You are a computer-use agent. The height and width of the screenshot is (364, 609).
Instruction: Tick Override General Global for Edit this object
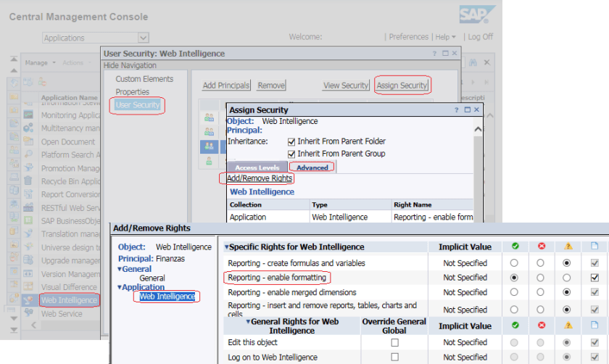coord(394,342)
